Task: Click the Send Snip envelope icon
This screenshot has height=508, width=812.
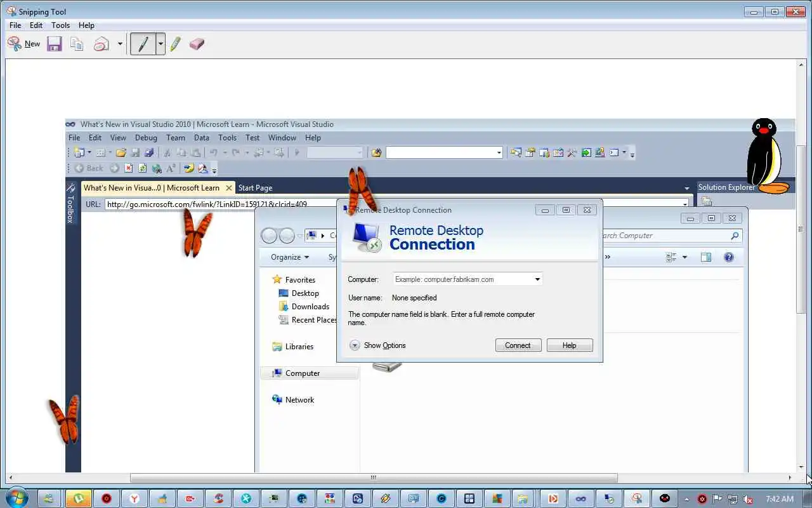Action: (x=101, y=44)
